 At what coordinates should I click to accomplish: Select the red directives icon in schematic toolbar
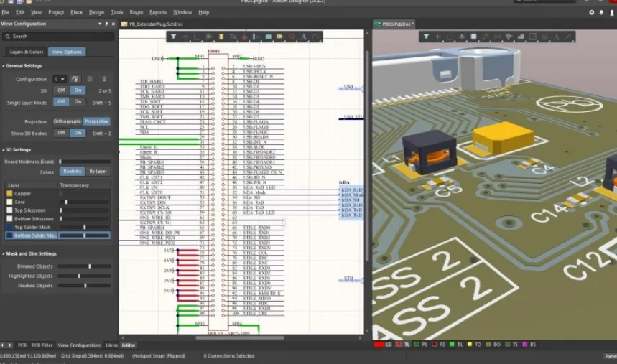292,37
